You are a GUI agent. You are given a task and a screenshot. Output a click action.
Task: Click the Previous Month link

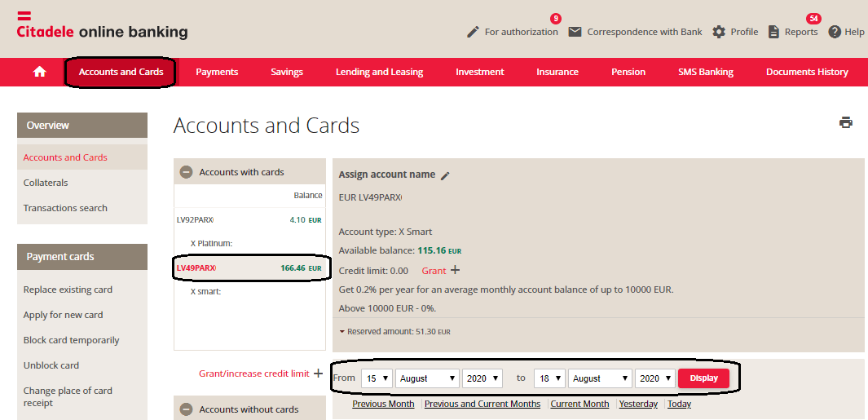pos(383,404)
